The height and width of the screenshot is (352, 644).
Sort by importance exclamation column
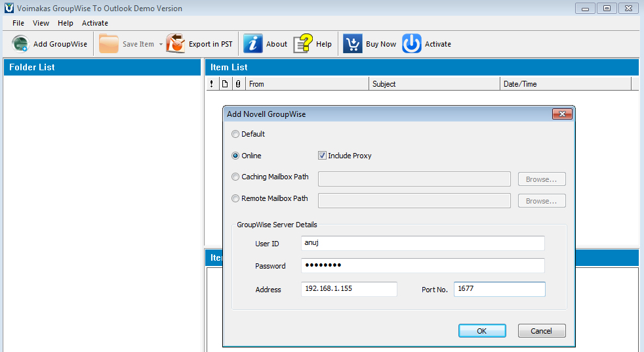click(212, 84)
